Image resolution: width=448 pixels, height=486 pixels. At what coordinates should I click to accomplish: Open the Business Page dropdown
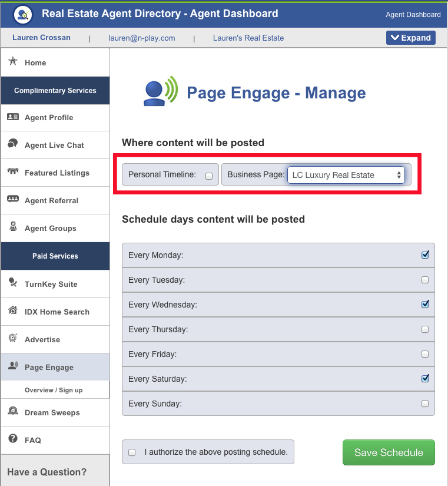(x=346, y=175)
